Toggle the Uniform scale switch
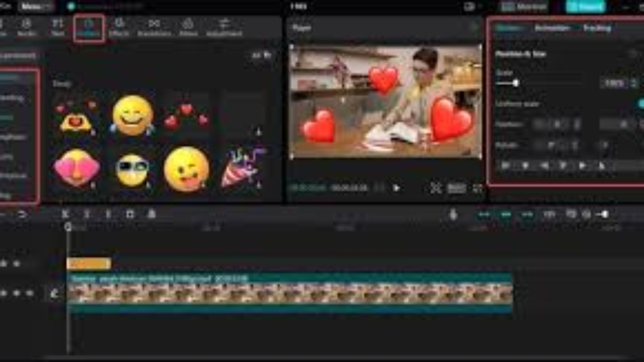Screen dimensions: 644x362 (x=640, y=104)
